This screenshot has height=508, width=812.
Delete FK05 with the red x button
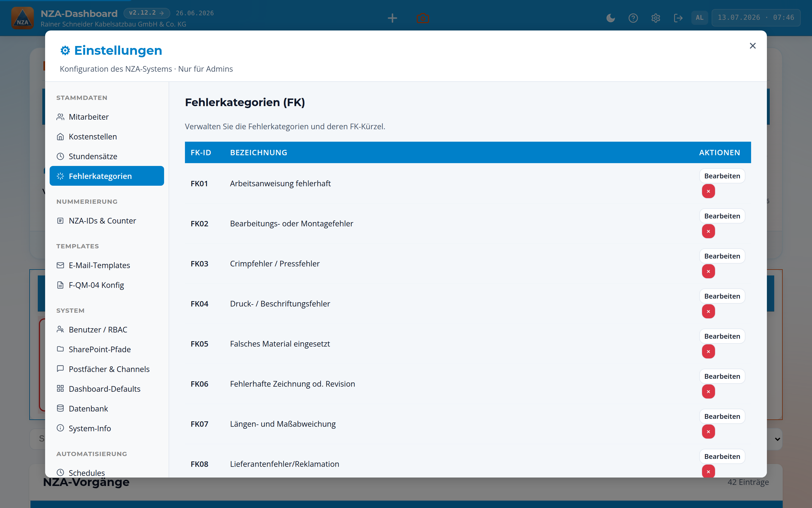click(x=708, y=351)
